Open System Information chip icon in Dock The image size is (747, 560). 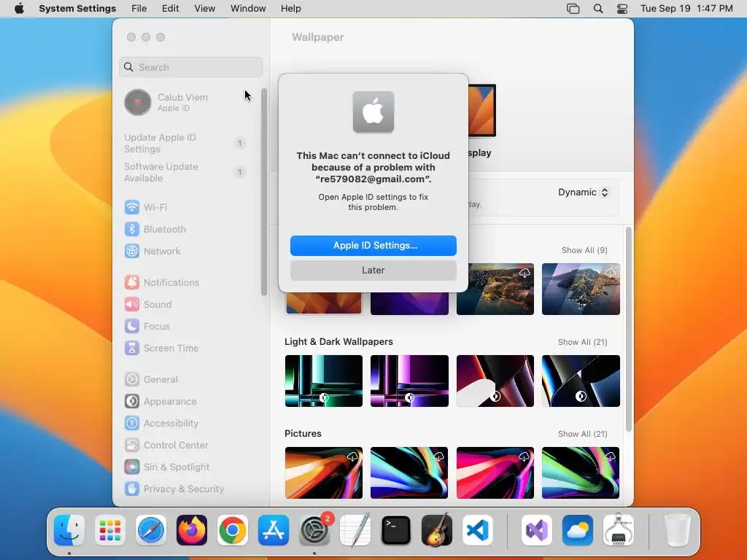pyautogui.click(x=619, y=530)
